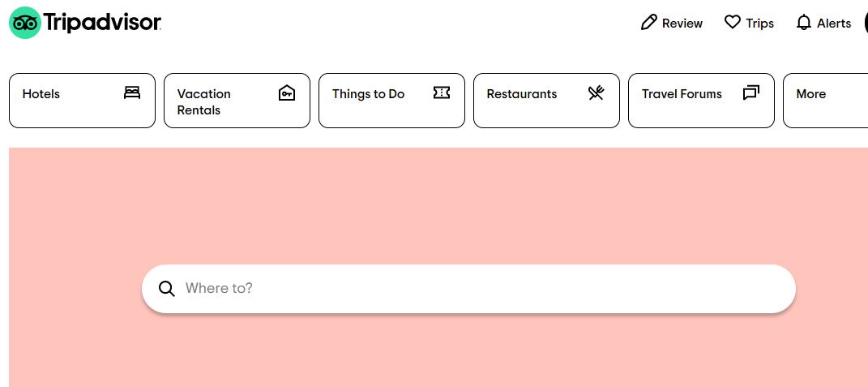Click the chat bubbles Travel Forums icon
This screenshot has width=868, height=387.
click(x=751, y=92)
